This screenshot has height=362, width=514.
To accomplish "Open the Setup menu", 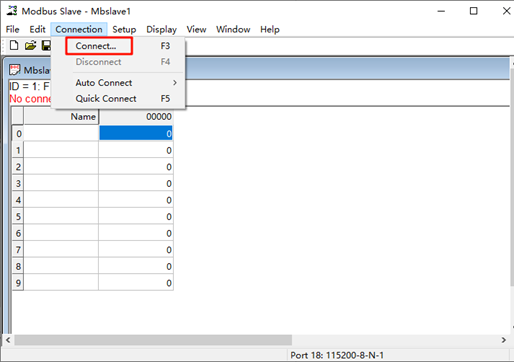I will [x=124, y=29].
